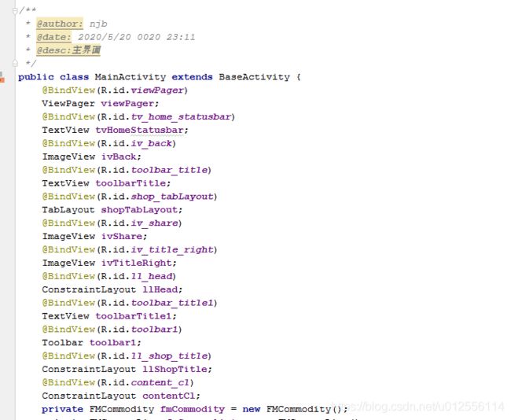511x420 pixels.
Task: Collapse the Javadoc comment fold marker
Action: [15, 11]
